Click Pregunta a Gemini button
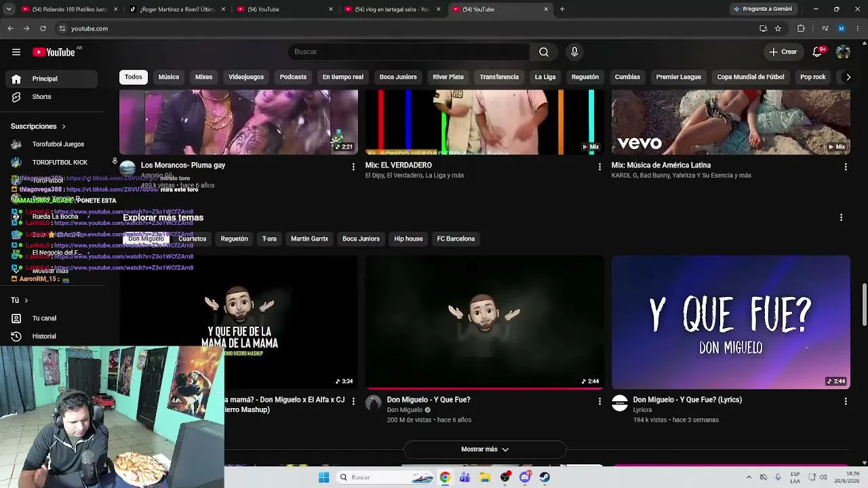Viewport: 868px width, 488px height. coord(762,9)
